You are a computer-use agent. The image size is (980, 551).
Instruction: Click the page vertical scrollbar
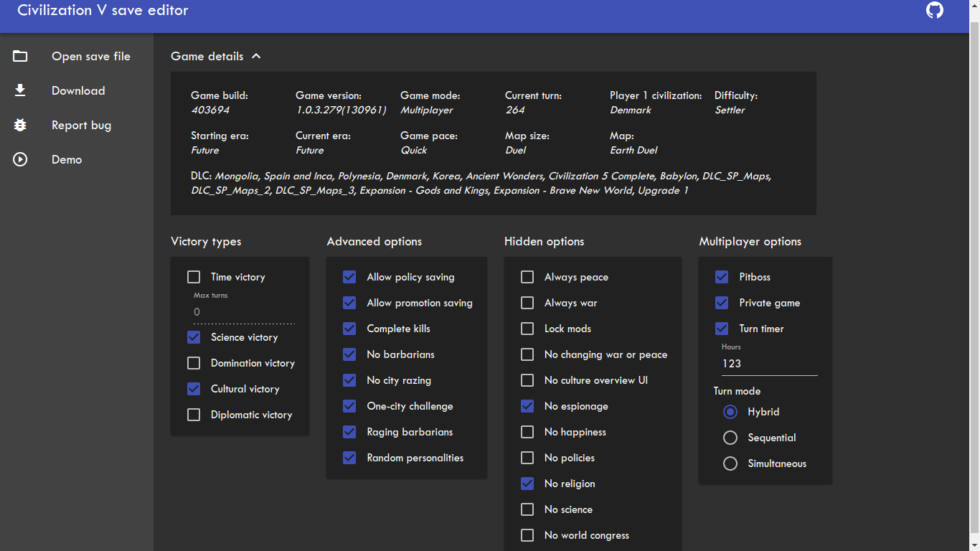tap(974, 275)
